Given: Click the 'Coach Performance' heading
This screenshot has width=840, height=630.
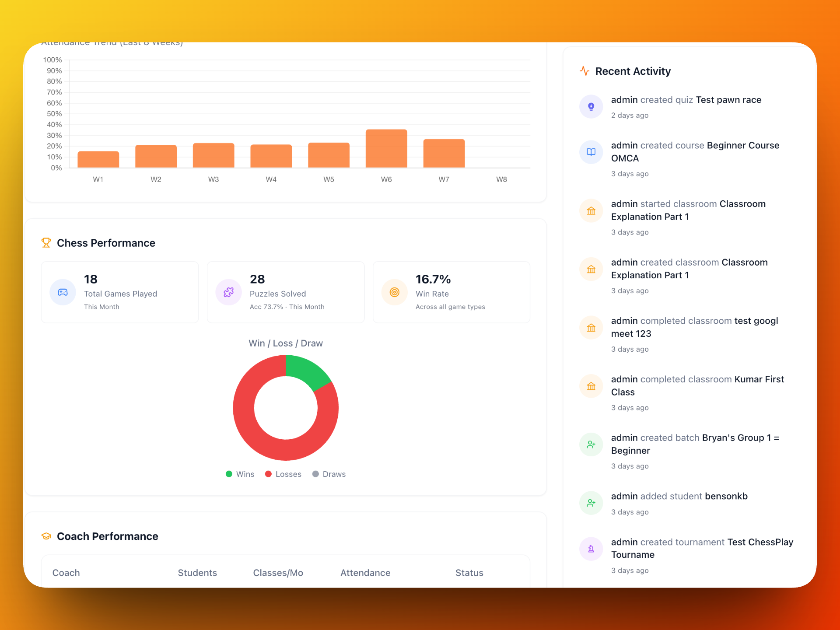Looking at the screenshot, I should 108,536.
